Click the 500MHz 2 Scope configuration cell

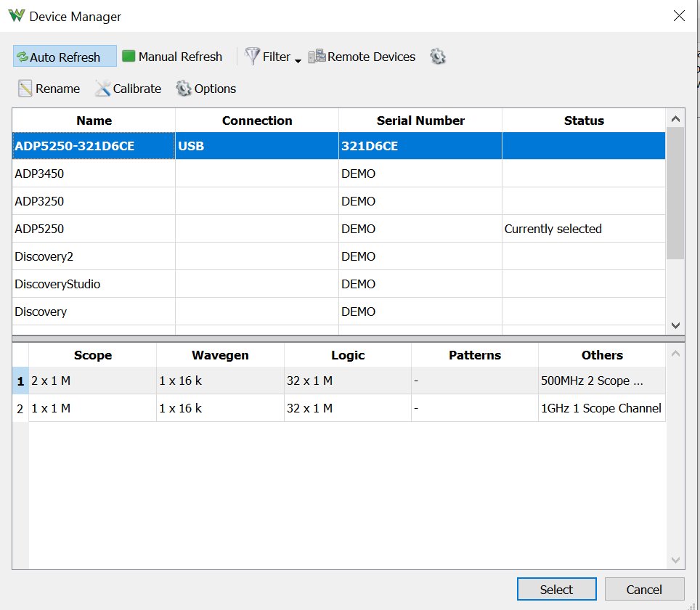[602, 381]
